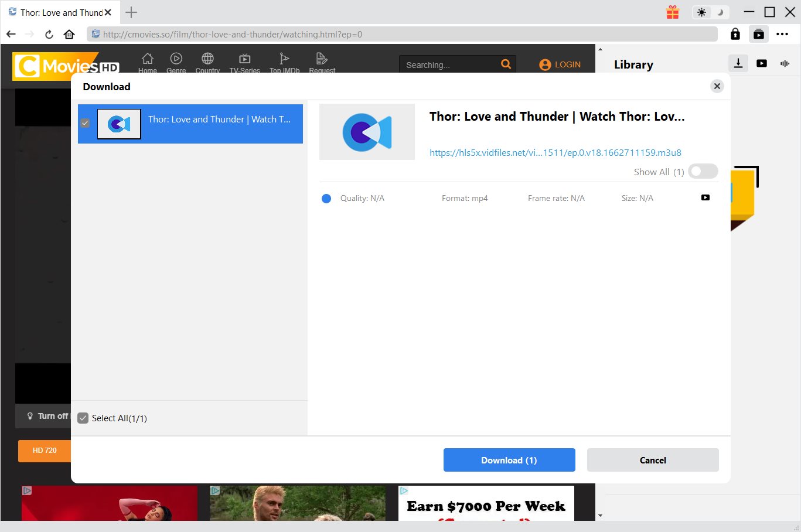The width and height of the screenshot is (801, 532).
Task: Close the Download dialog
Action: 717,86
